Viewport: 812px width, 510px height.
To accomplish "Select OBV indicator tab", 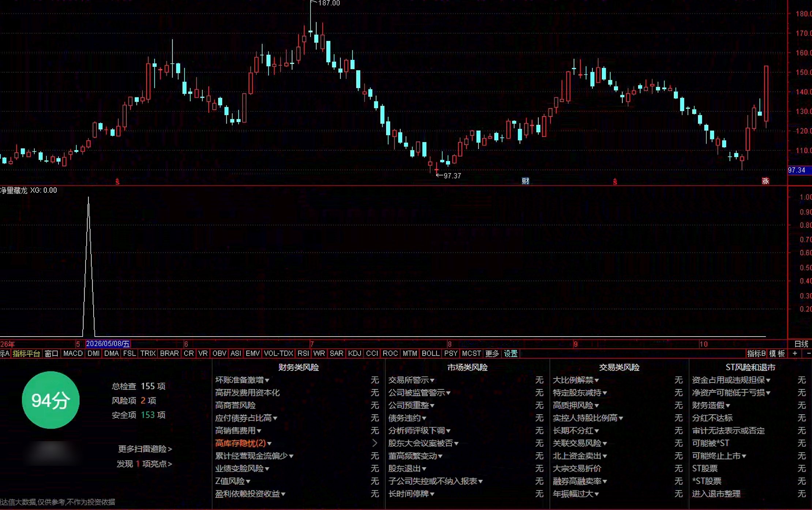I will click(x=219, y=353).
